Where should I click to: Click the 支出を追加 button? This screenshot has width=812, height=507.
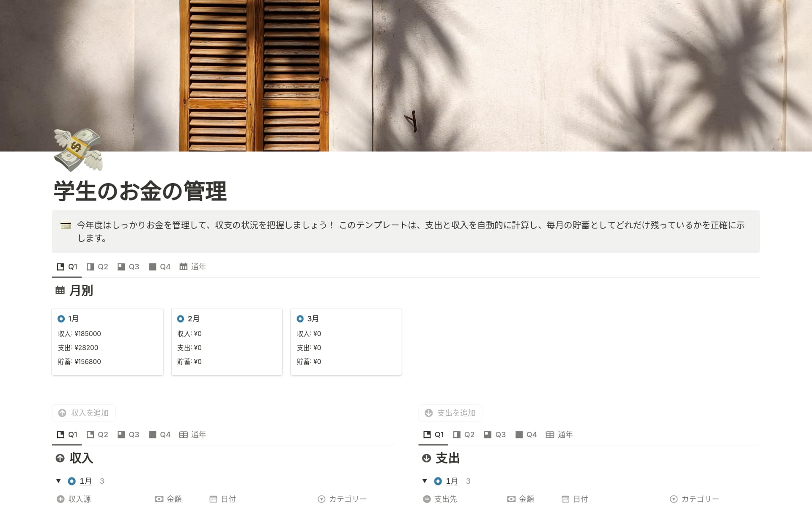(x=450, y=413)
